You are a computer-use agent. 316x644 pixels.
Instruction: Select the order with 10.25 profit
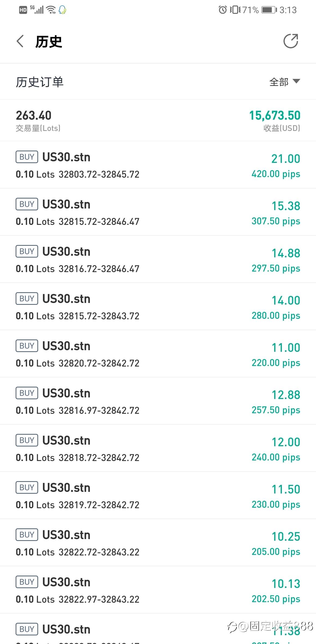tap(158, 543)
